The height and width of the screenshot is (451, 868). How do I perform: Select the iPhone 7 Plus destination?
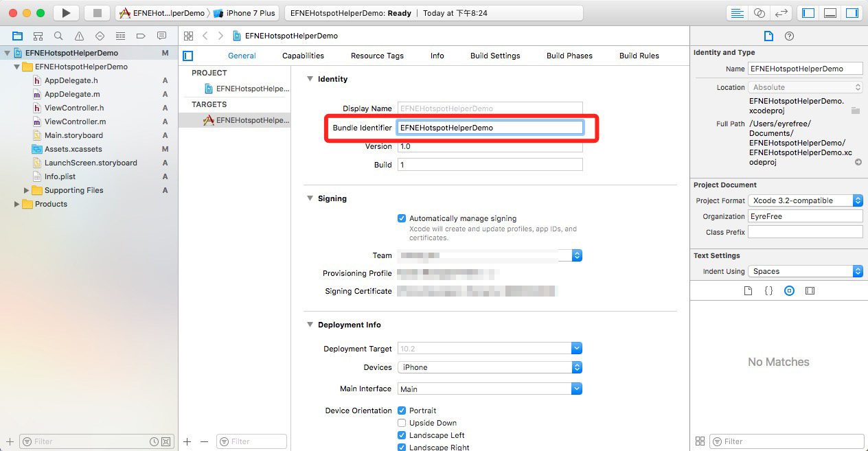pyautogui.click(x=244, y=13)
